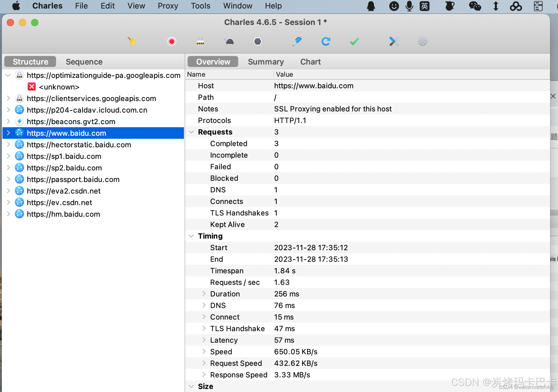Open the Tools menu
The width and height of the screenshot is (558, 392).
[x=200, y=6]
